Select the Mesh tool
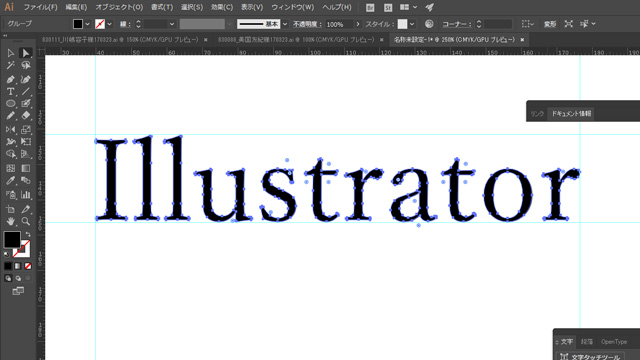This screenshot has width=640, height=360. click(x=11, y=168)
